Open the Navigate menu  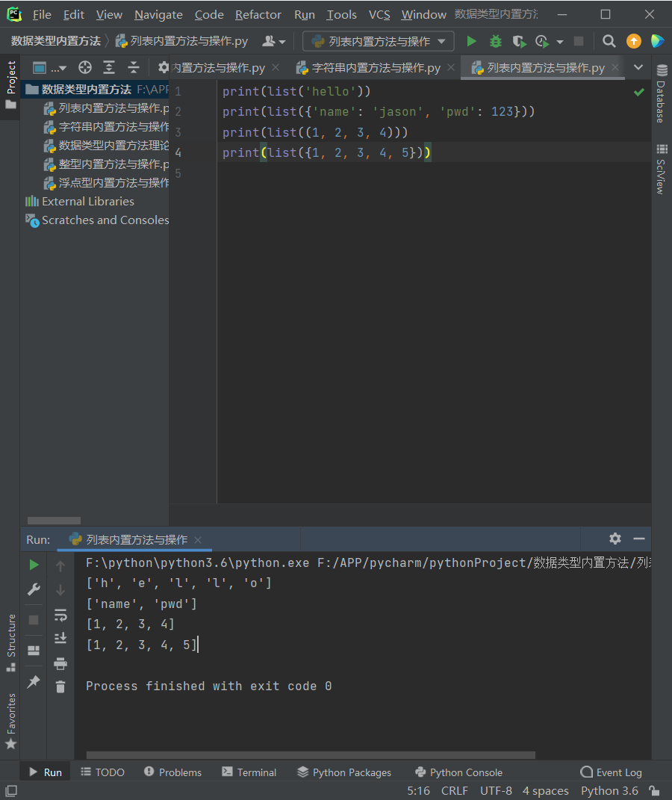point(158,15)
